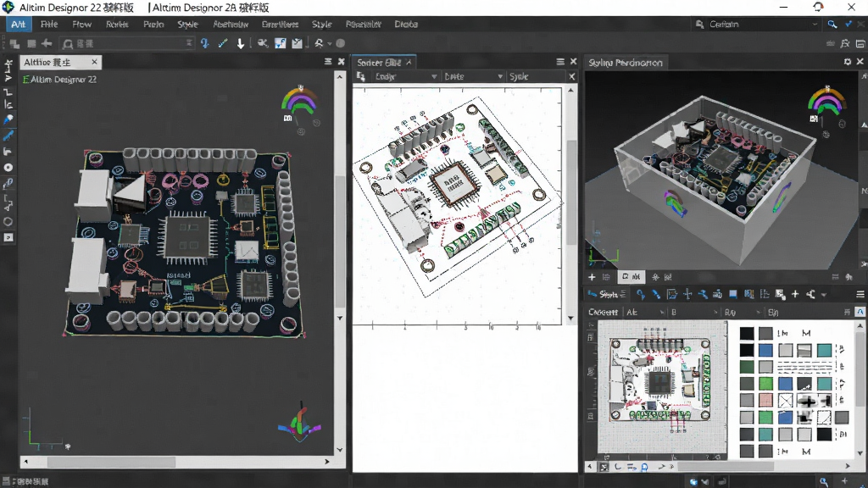
Task: Click the small square icon at the sidebar bottom
Action: 8,237
